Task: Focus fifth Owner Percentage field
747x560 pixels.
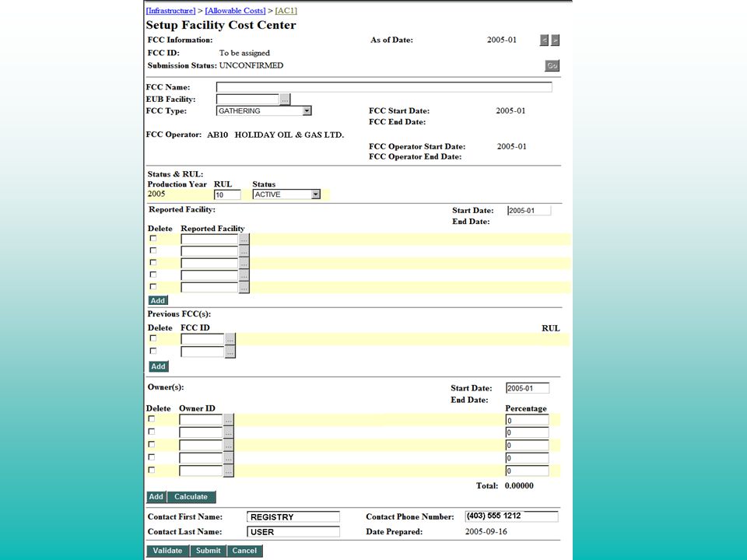Action: click(527, 471)
